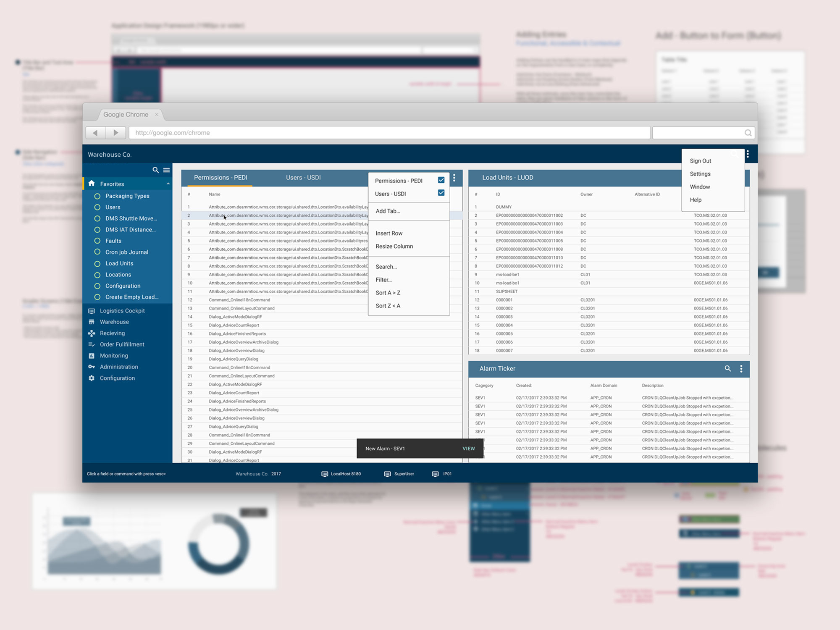Collapse the Favorites section arrow

click(x=168, y=184)
